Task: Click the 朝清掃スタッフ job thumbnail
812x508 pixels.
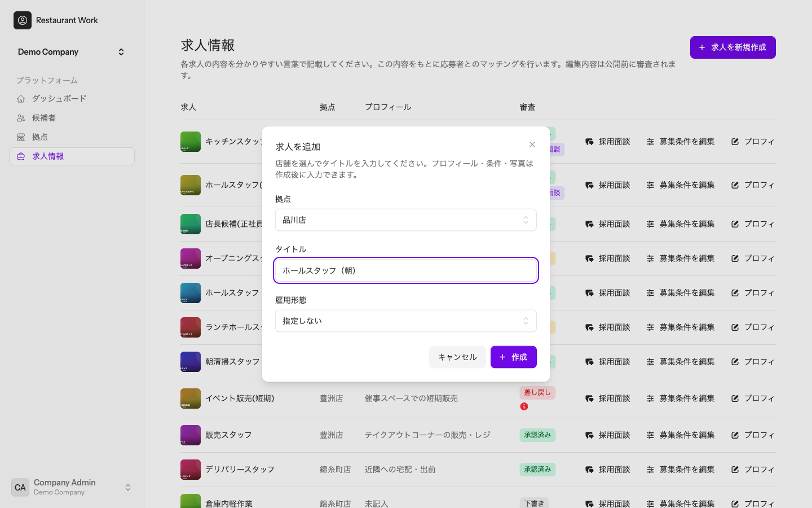Action: tap(191, 362)
